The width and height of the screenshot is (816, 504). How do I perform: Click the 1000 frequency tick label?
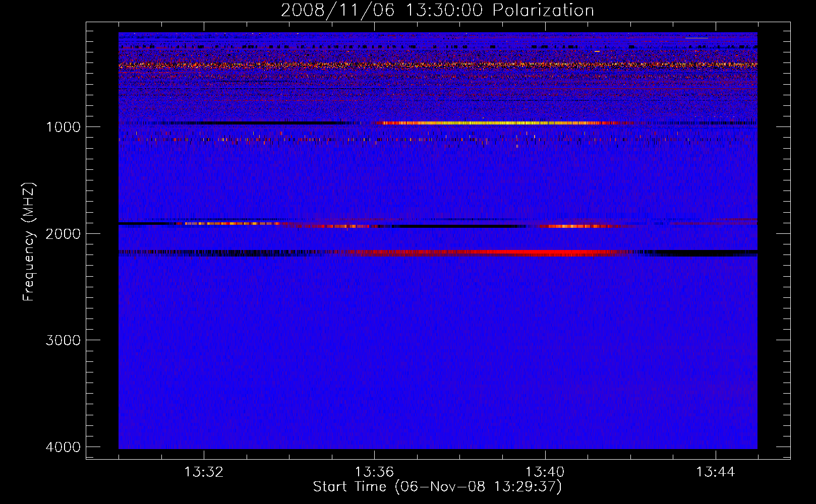pyautogui.click(x=63, y=127)
